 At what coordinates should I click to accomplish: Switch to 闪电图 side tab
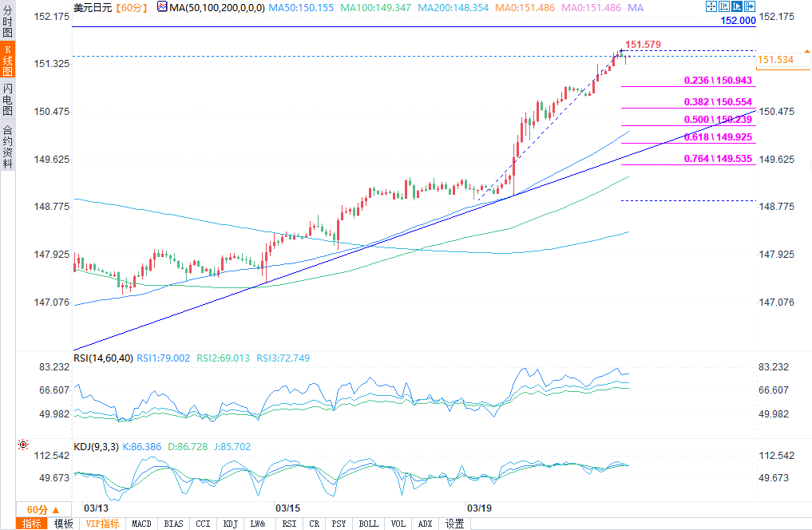point(8,99)
